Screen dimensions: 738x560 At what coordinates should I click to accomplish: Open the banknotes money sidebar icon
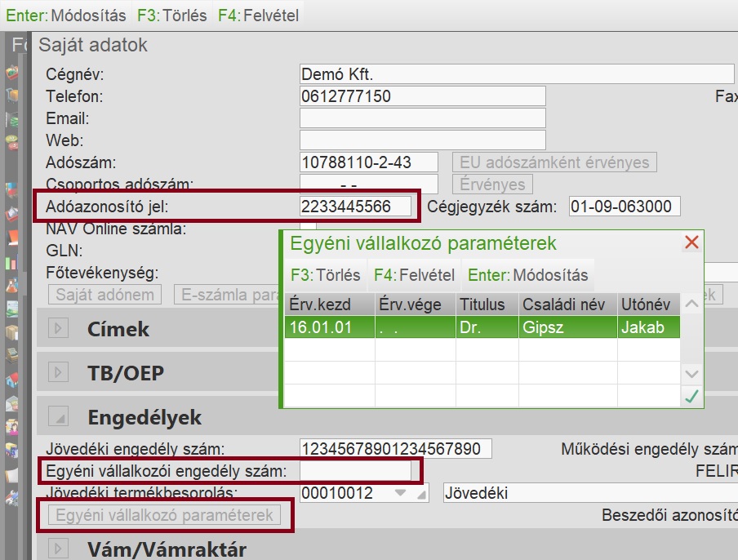11,118
